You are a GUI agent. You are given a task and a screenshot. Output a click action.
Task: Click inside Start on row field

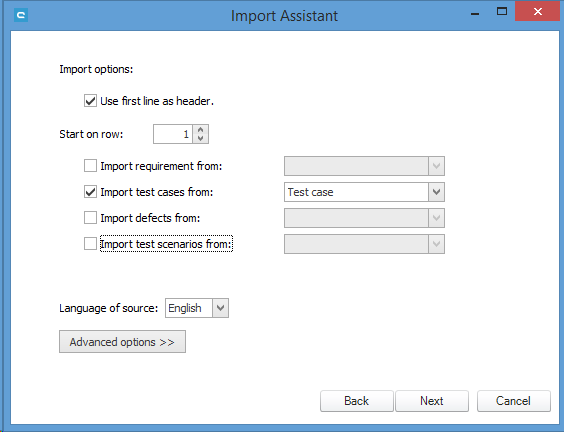click(173, 134)
